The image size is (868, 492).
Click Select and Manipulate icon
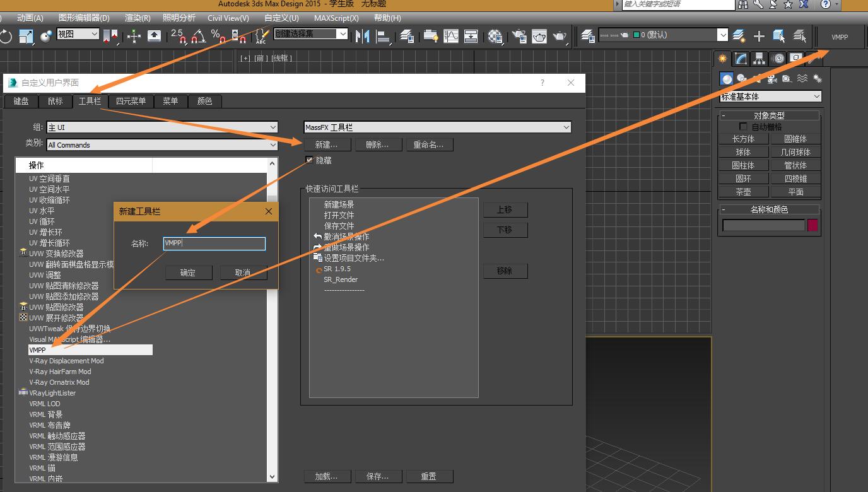[x=134, y=36]
